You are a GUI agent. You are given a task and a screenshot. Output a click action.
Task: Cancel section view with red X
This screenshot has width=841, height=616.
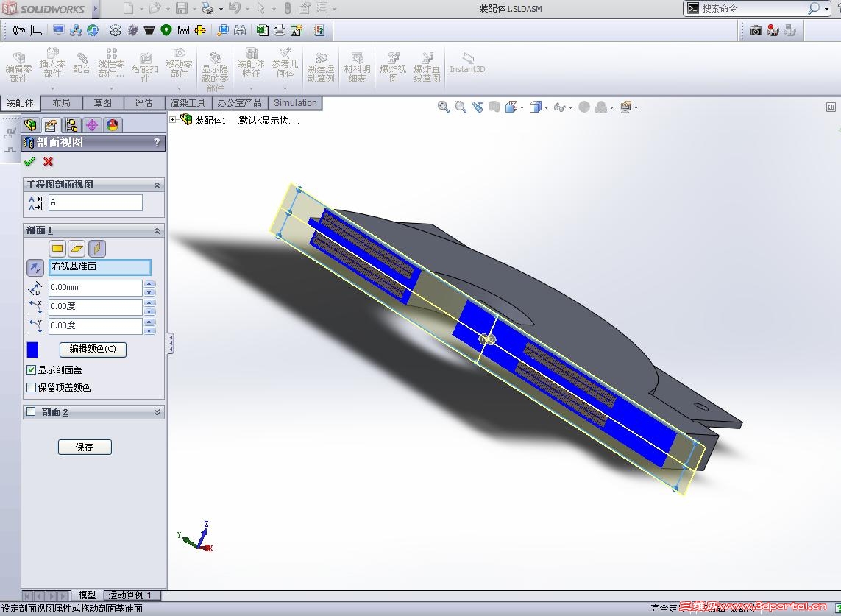click(x=49, y=161)
